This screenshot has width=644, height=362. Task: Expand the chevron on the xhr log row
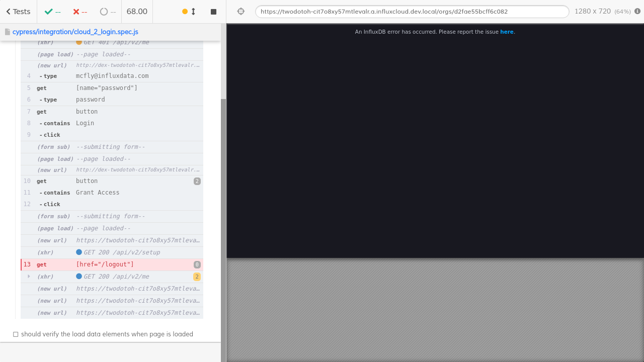click(x=29, y=277)
